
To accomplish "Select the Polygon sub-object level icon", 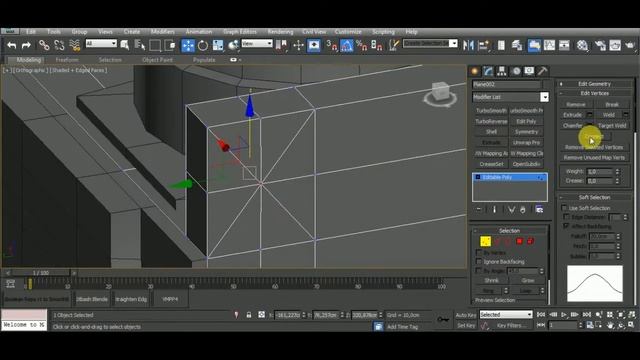I will (x=519, y=241).
